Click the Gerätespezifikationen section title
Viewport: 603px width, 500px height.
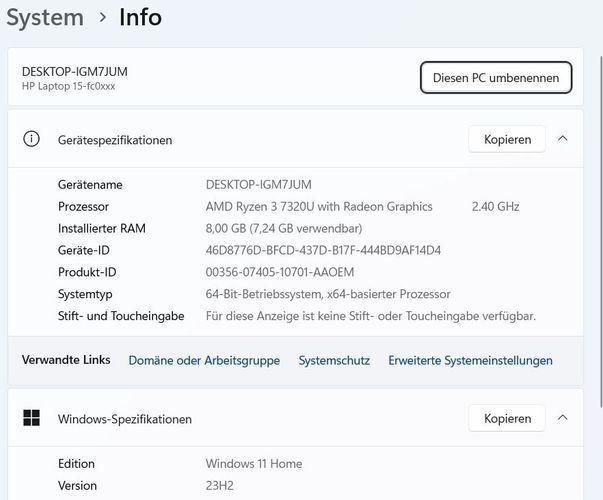(x=115, y=140)
